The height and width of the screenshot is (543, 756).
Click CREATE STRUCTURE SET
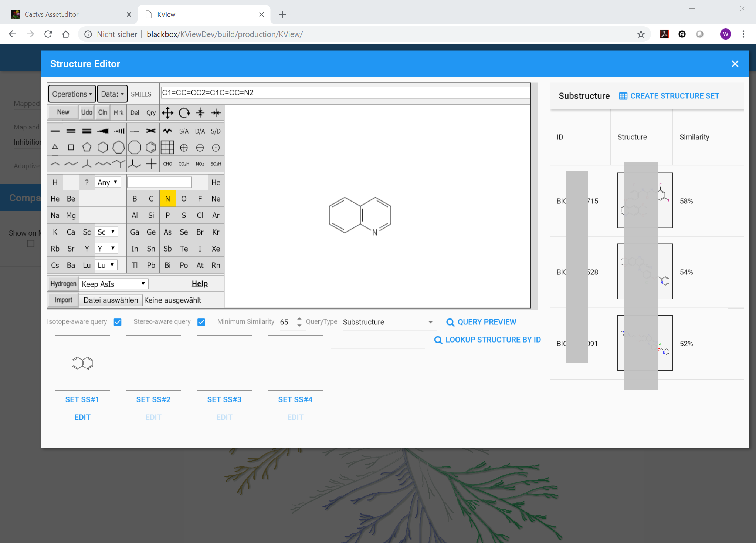click(669, 96)
